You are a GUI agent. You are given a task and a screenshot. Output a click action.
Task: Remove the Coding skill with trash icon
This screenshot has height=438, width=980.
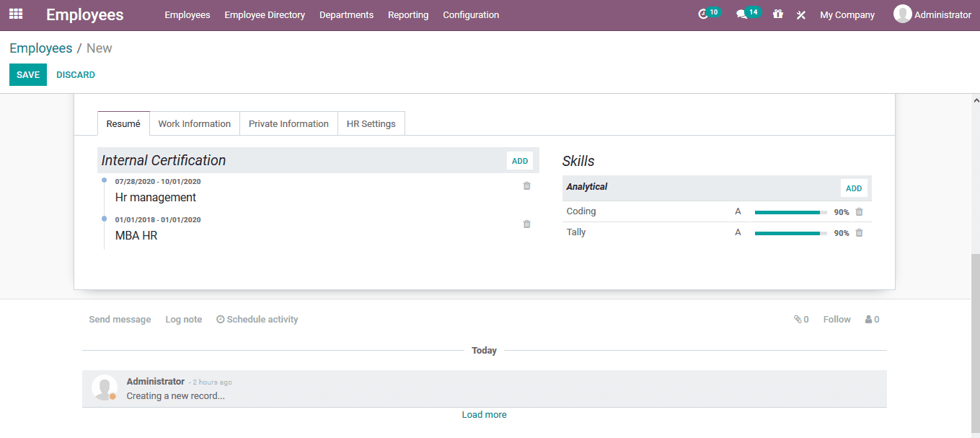[859, 211]
